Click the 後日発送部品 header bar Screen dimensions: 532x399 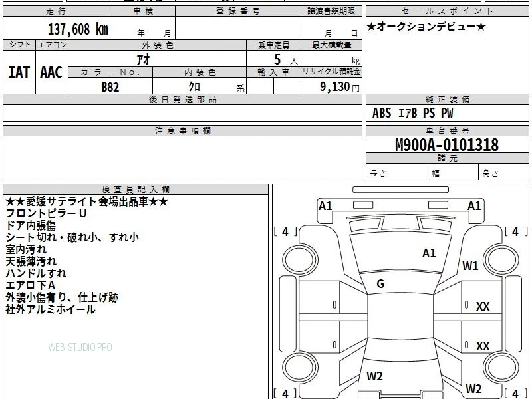click(x=182, y=99)
